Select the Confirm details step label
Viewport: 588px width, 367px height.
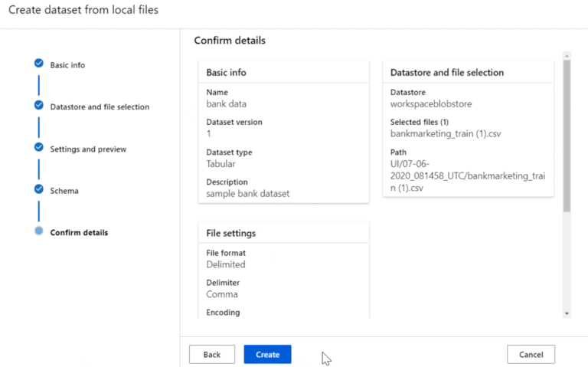(79, 233)
